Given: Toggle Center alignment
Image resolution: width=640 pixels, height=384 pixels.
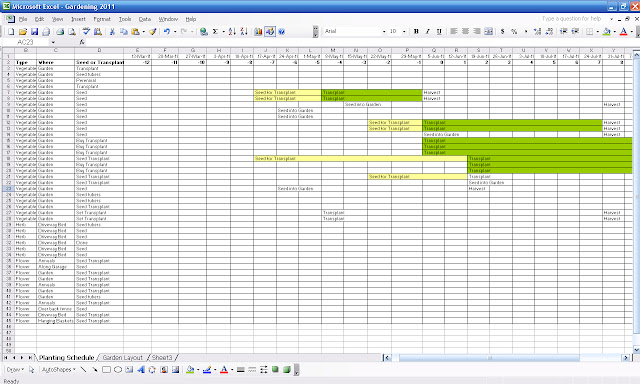Looking at the screenshot, I should coord(465,31).
